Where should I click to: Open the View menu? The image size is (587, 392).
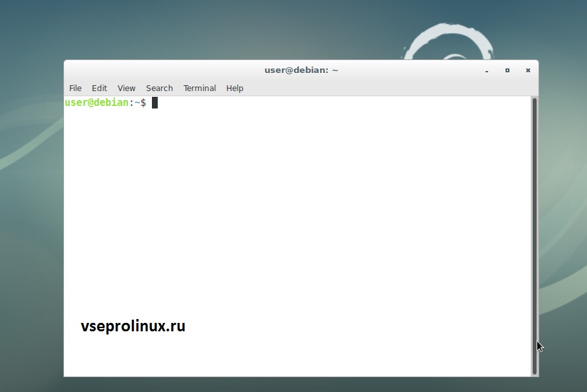point(126,88)
